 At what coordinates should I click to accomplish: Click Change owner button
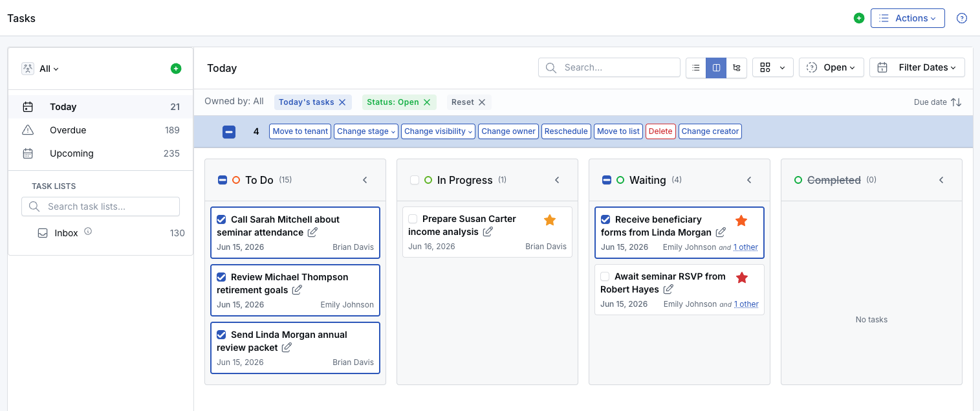click(508, 131)
